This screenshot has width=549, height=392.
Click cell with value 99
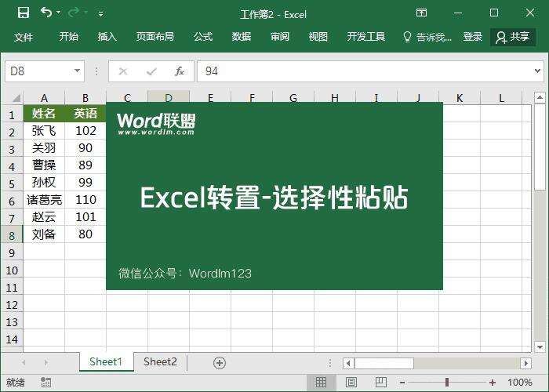pyautogui.click(x=85, y=182)
